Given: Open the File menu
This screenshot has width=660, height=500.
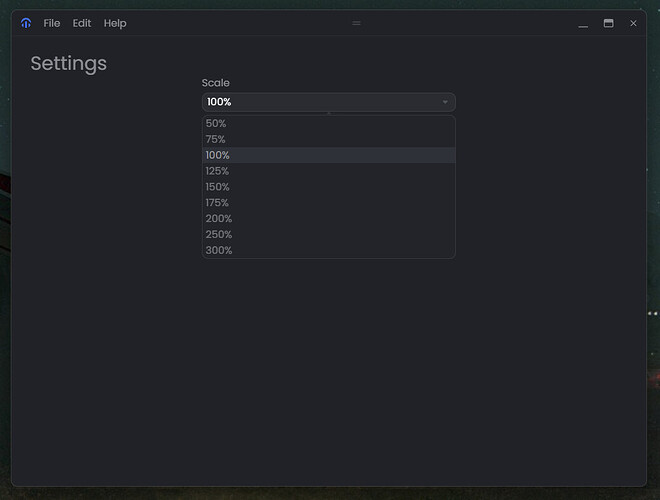Looking at the screenshot, I should (52, 23).
